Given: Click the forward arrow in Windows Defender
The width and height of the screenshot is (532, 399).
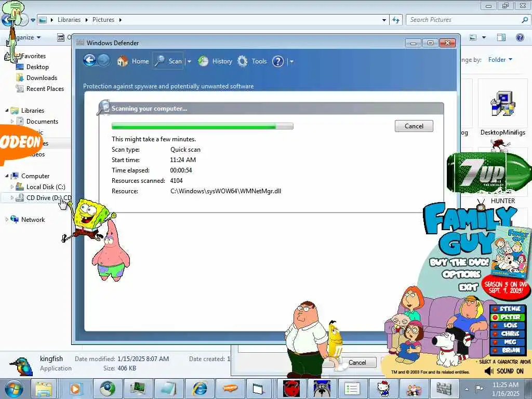Looking at the screenshot, I should coord(104,61).
